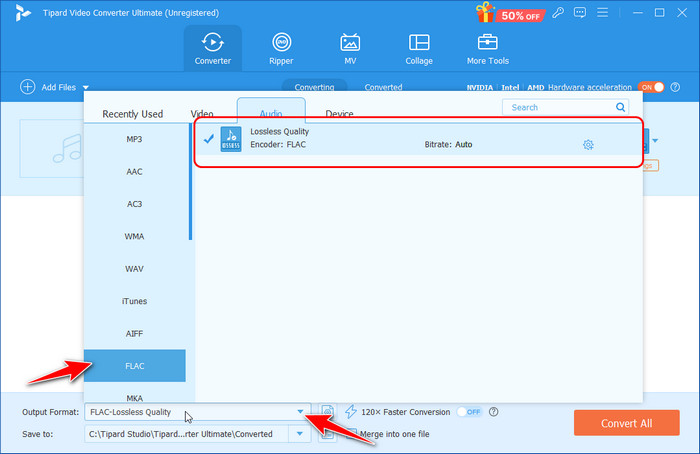Click the format list scrollbar
700x454 pixels.
[x=191, y=182]
